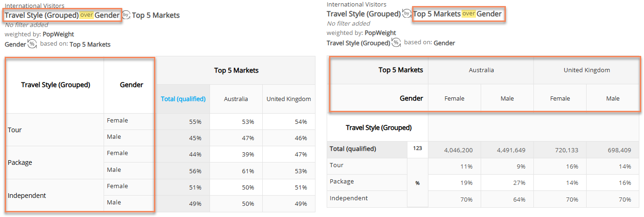Select the 123 count indicator cell
This screenshot has height=217, width=644.
[x=418, y=149]
